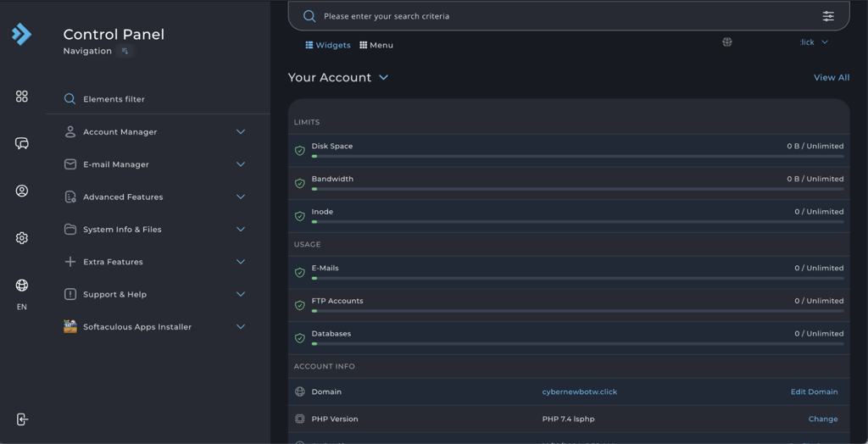Click the Account Manager person icon
Image resolution: width=868 pixels, height=444 pixels.
pyautogui.click(x=70, y=132)
